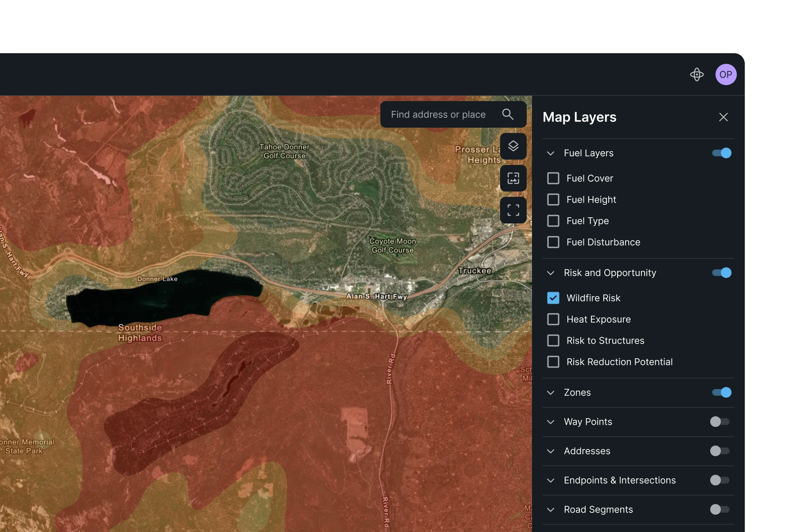Focus the Find address or place field
The width and height of the screenshot is (798, 532).
pos(454,114)
